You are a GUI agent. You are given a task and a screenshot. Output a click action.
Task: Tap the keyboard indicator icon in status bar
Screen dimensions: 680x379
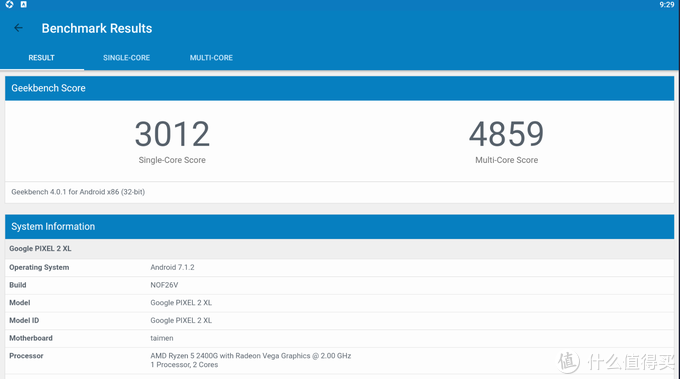tap(23, 4)
